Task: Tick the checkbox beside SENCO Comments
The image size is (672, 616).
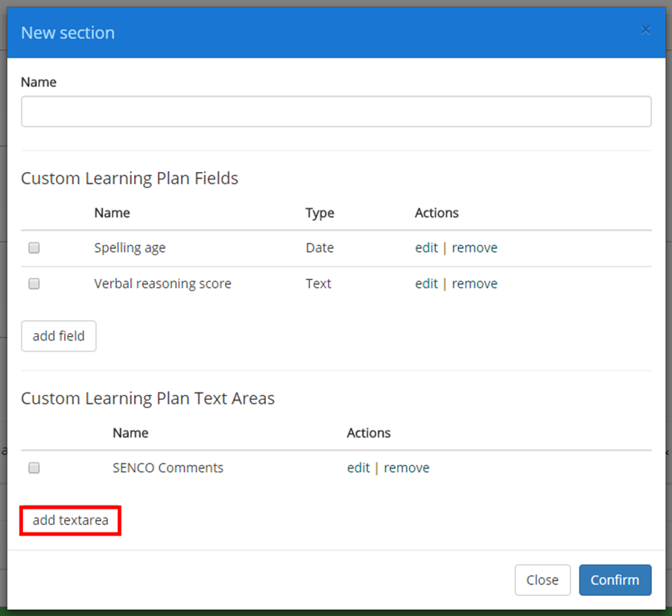Action: tap(34, 467)
